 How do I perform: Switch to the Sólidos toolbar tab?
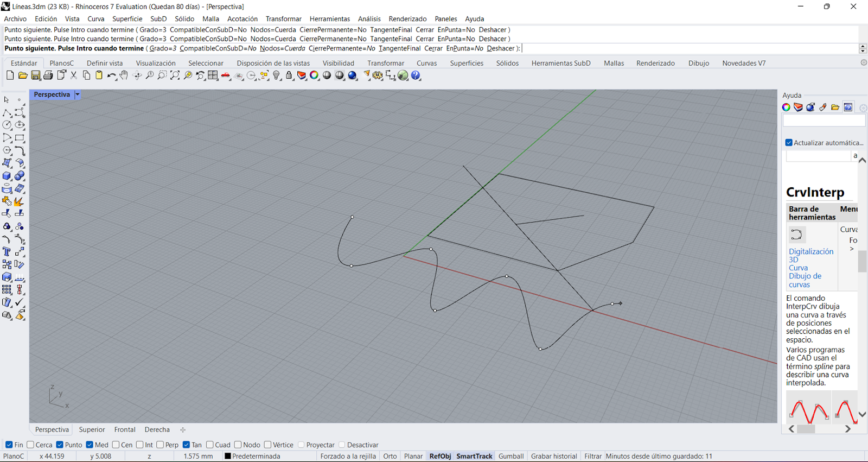click(507, 63)
